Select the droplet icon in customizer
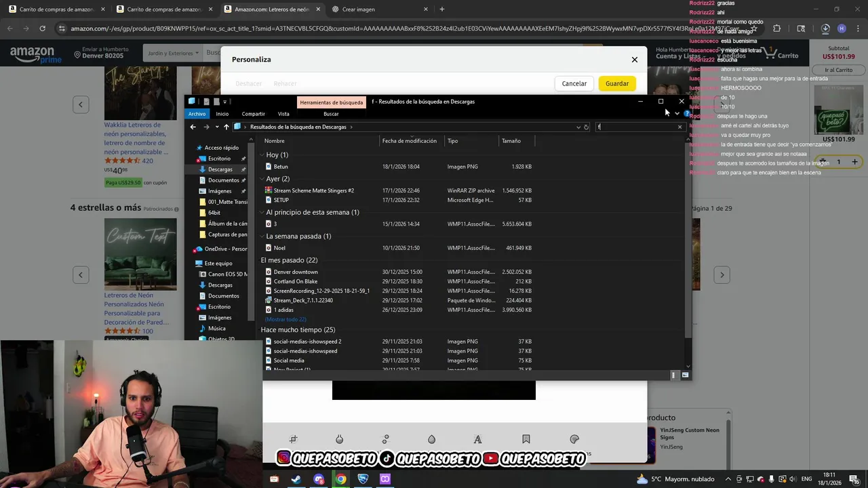Screen dimensions: 868x488 click(431, 439)
